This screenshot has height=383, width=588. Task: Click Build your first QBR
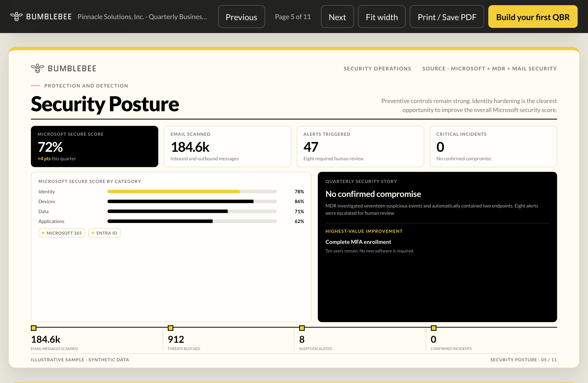(x=533, y=17)
